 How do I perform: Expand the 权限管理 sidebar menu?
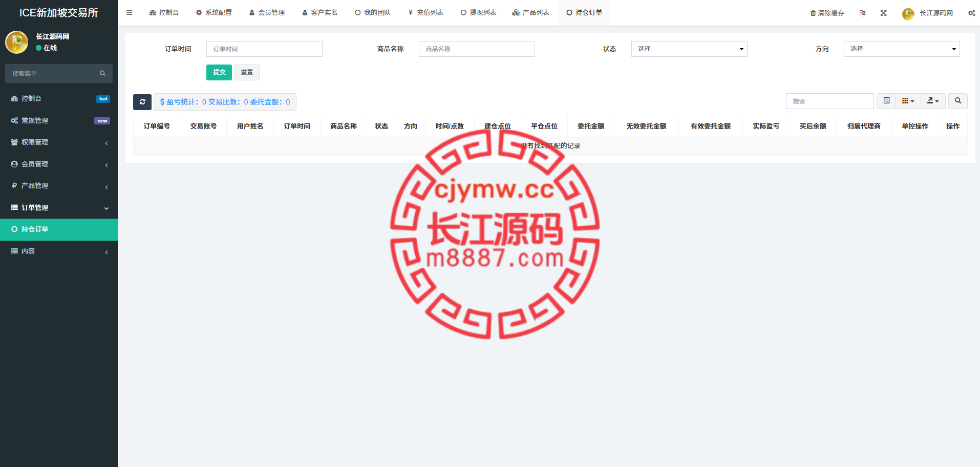click(59, 142)
